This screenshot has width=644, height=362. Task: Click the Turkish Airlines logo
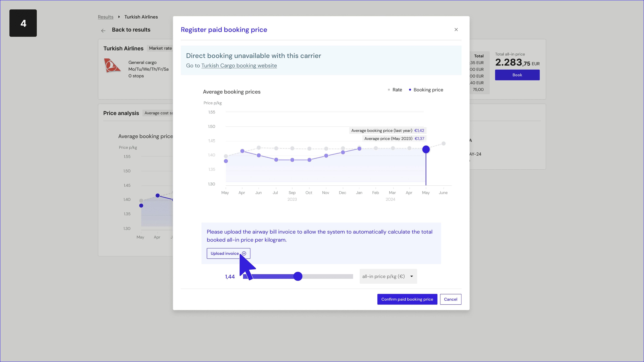[112, 66]
